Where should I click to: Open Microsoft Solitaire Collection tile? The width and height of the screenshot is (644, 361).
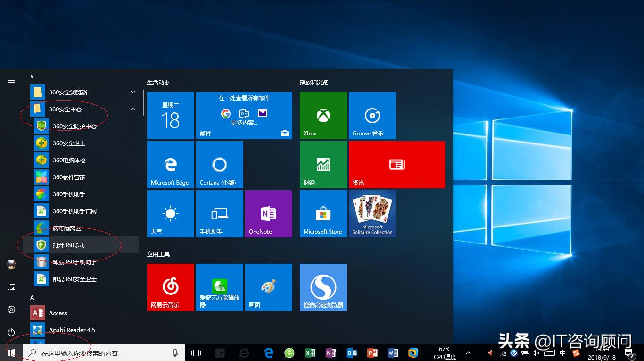tap(372, 214)
